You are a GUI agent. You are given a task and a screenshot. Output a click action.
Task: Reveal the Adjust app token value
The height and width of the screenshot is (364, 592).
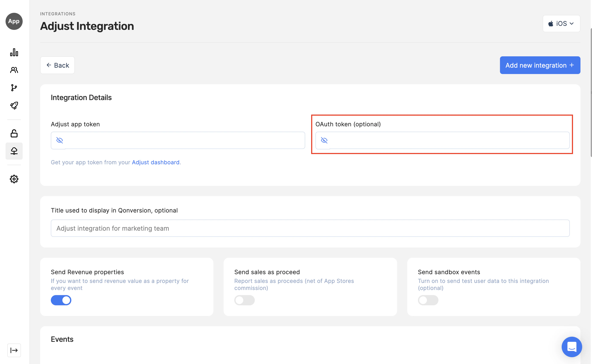click(60, 140)
